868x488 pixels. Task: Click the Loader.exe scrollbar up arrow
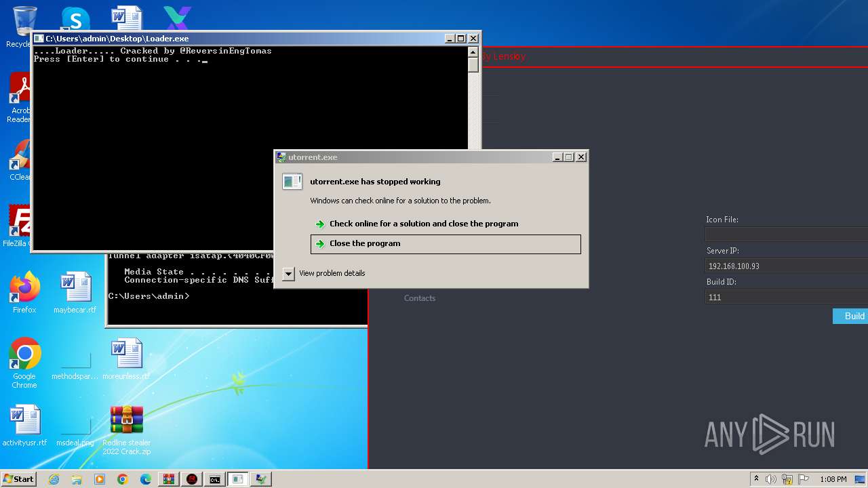[473, 52]
